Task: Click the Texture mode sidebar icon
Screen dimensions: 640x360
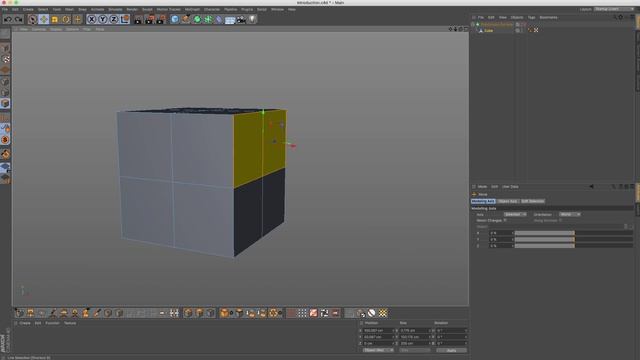Action: click(5, 59)
